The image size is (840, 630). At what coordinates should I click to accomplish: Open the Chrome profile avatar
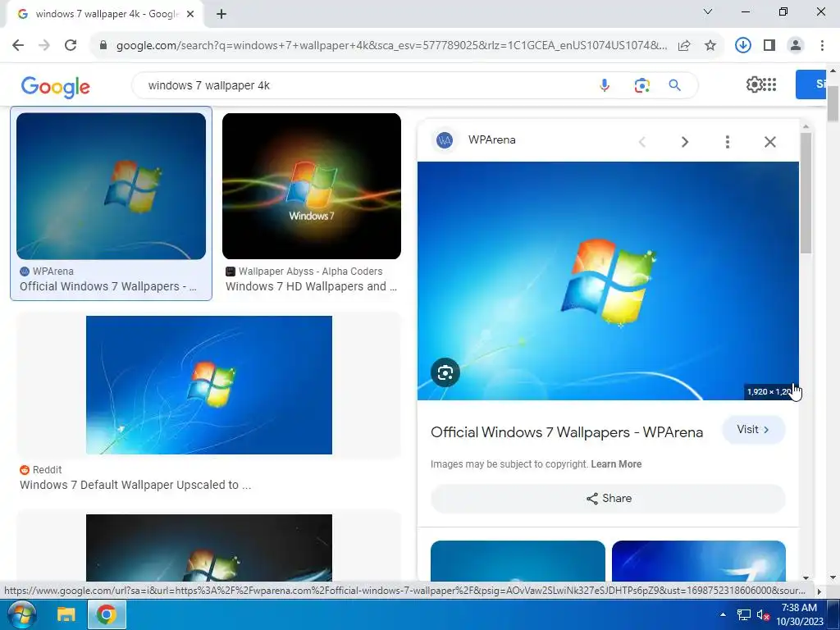(796, 46)
